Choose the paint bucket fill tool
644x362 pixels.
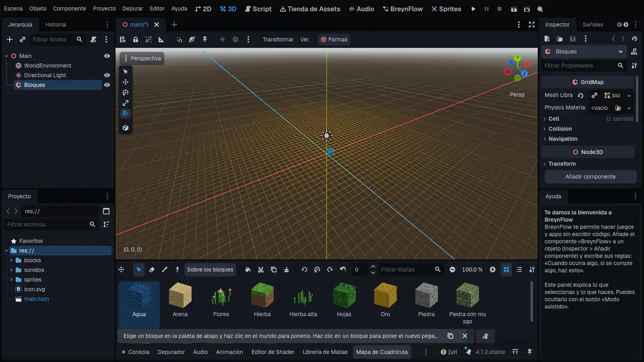click(x=248, y=270)
